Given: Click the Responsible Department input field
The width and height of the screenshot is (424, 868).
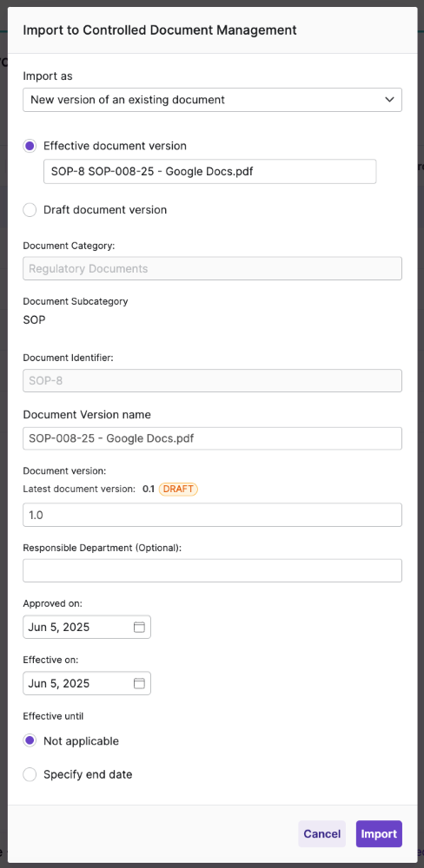Looking at the screenshot, I should click(x=212, y=571).
